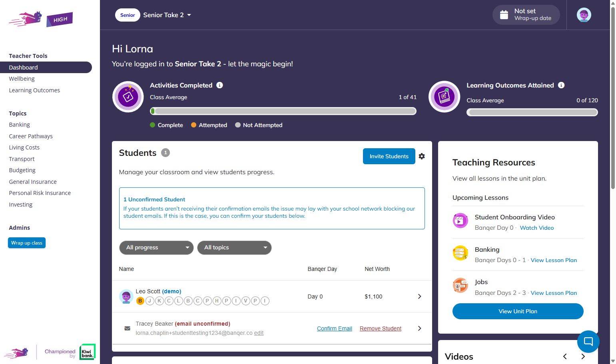Show info about Activities Completed

coord(219,85)
